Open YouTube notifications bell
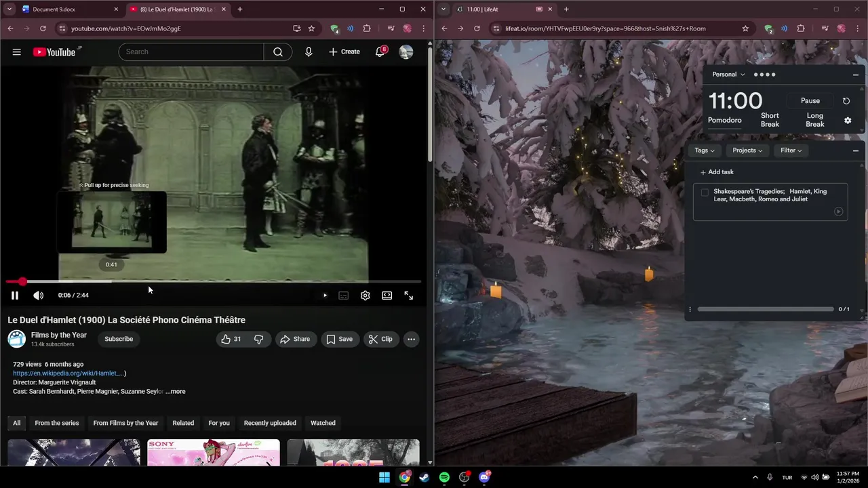The image size is (868, 488). pos(380,52)
